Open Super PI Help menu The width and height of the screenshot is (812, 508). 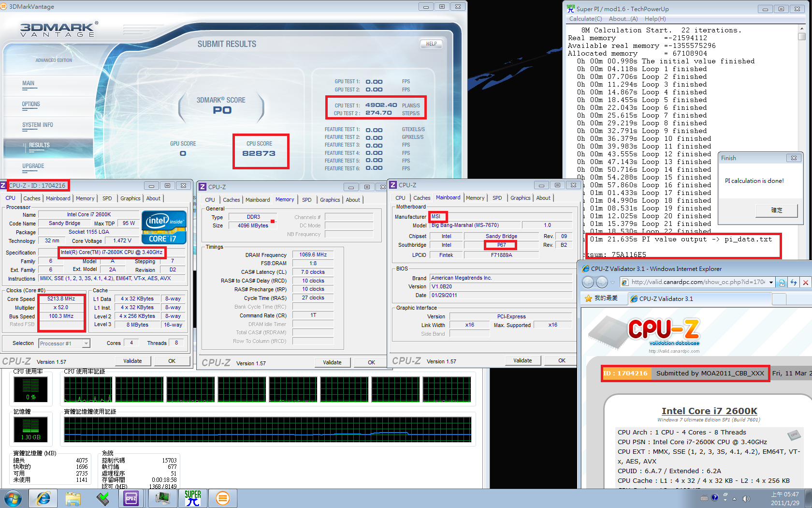655,19
